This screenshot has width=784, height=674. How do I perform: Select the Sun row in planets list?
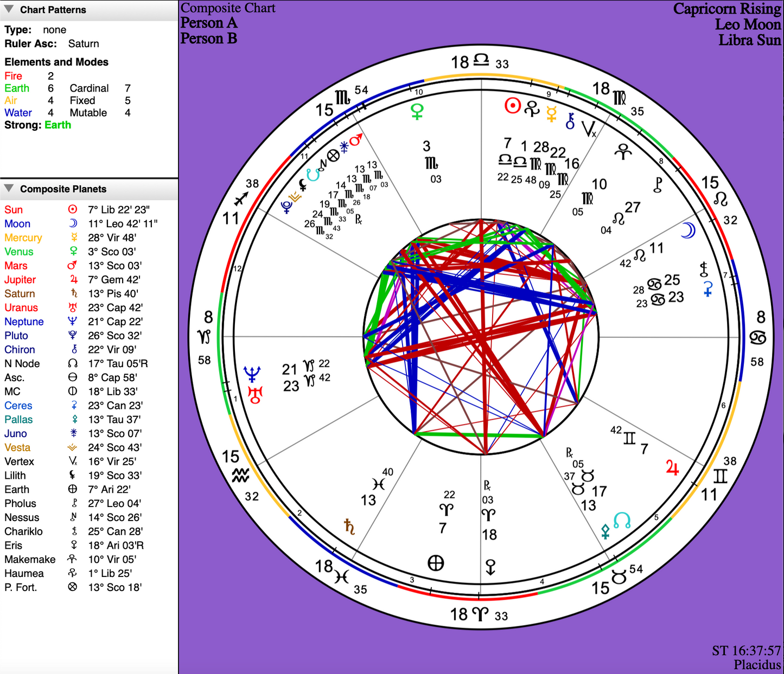pyautogui.click(x=76, y=210)
